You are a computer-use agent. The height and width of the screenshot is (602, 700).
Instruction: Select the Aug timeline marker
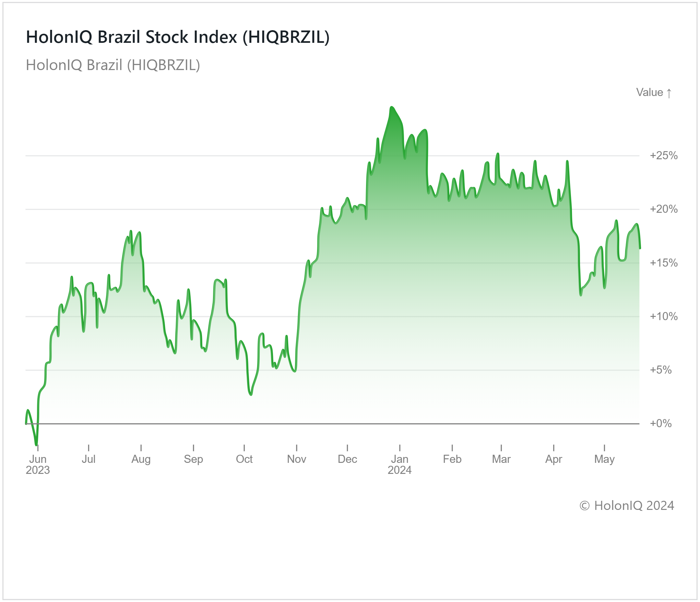[141, 459]
